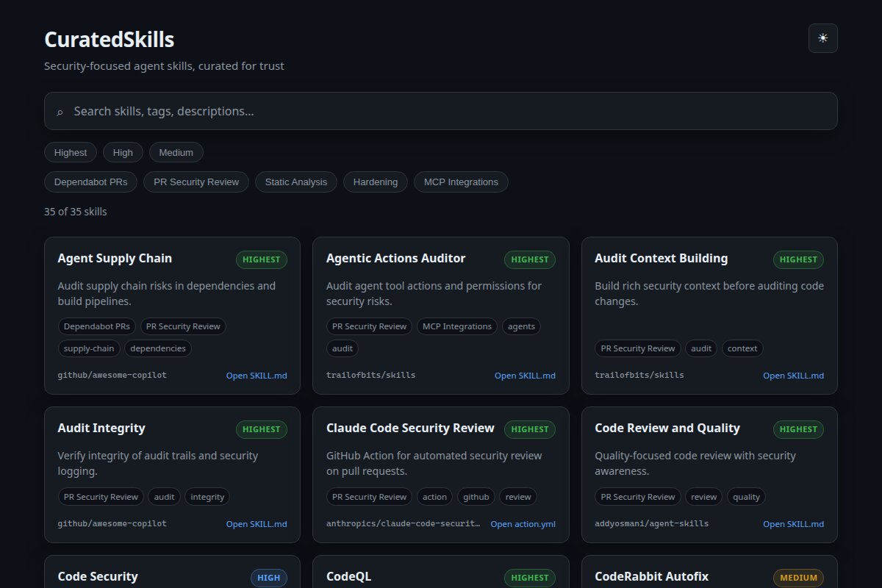The width and height of the screenshot is (882, 588).
Task: Click anthropics/claude-code-securit… source text
Action: coord(403,523)
